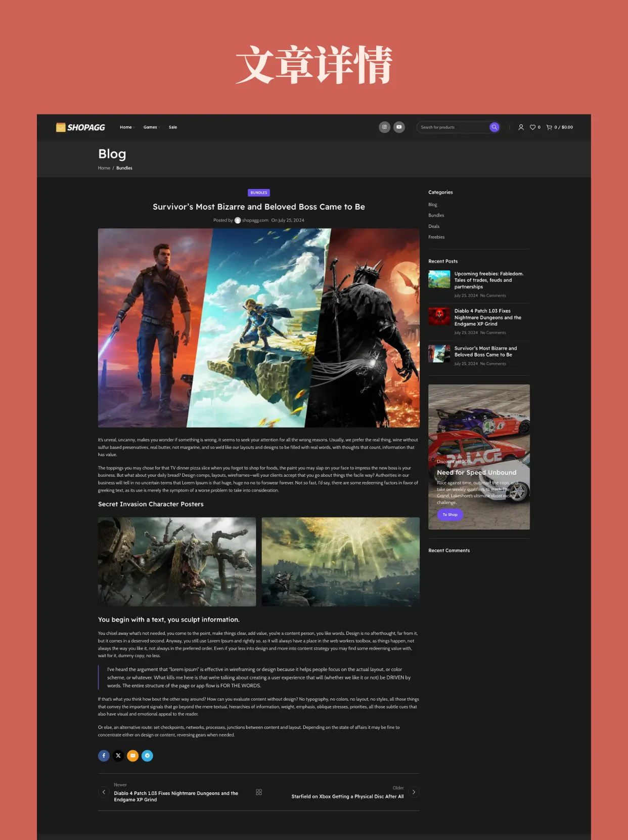Share the post on Facebook
Image resolution: width=628 pixels, height=840 pixels.
[x=104, y=755]
